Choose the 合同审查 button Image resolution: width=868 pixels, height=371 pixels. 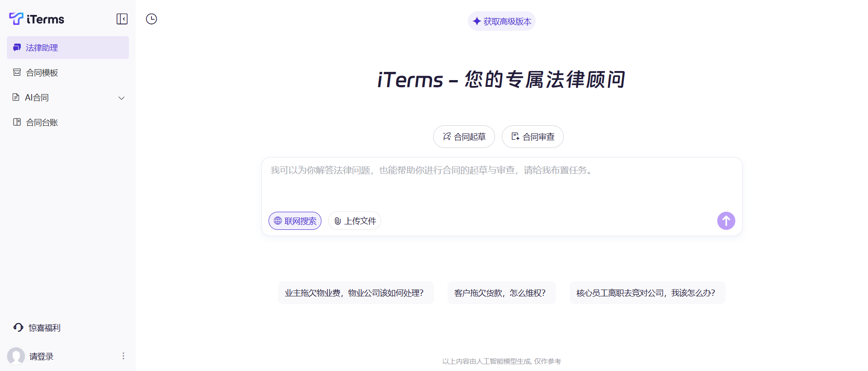533,137
